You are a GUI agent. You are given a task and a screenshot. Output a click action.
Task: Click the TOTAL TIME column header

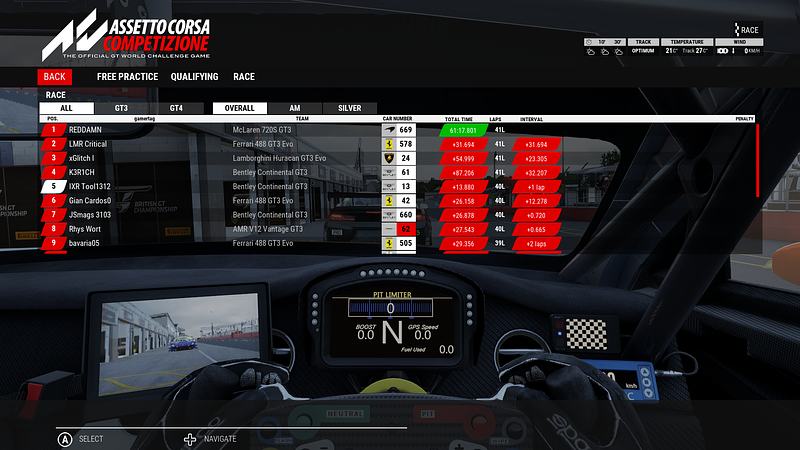(459, 119)
